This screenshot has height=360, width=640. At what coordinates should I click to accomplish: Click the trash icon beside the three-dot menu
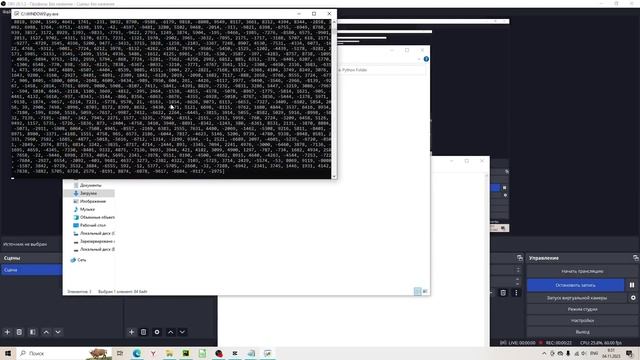(503, 293)
